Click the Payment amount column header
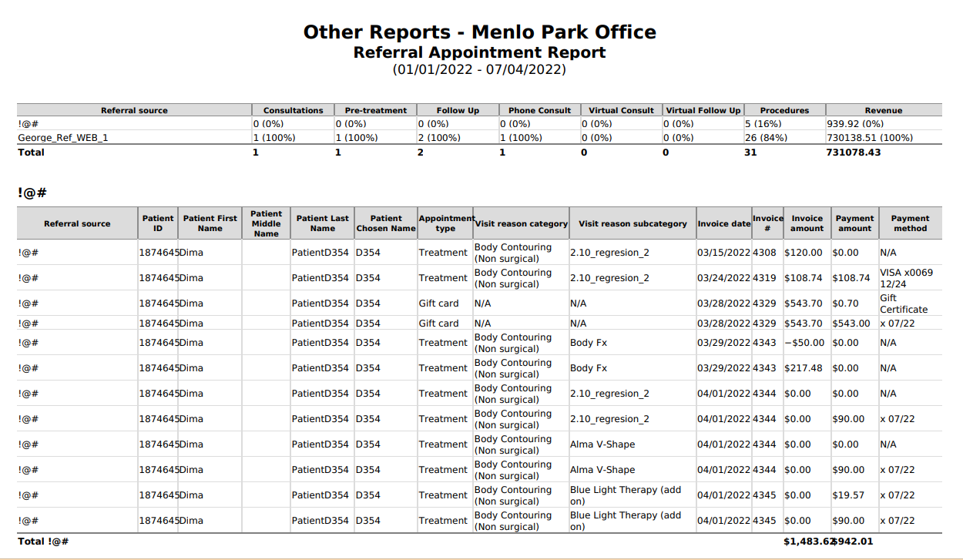The height and width of the screenshot is (560, 963). coord(854,223)
